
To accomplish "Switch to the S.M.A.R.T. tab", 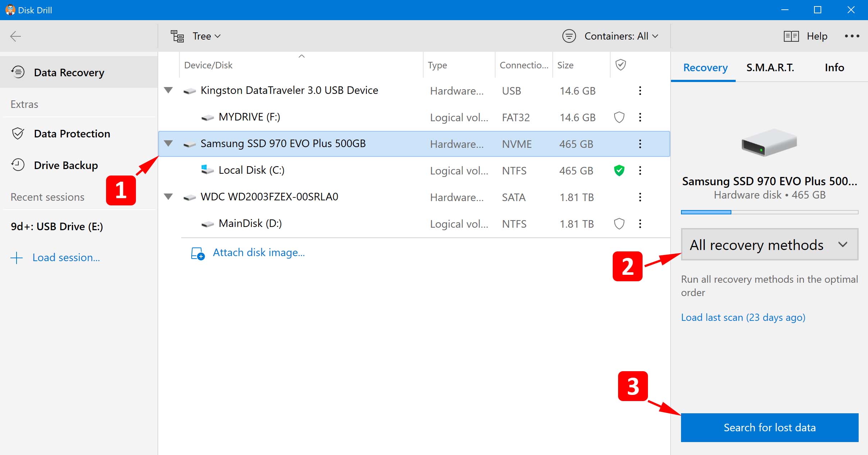I will pyautogui.click(x=770, y=68).
